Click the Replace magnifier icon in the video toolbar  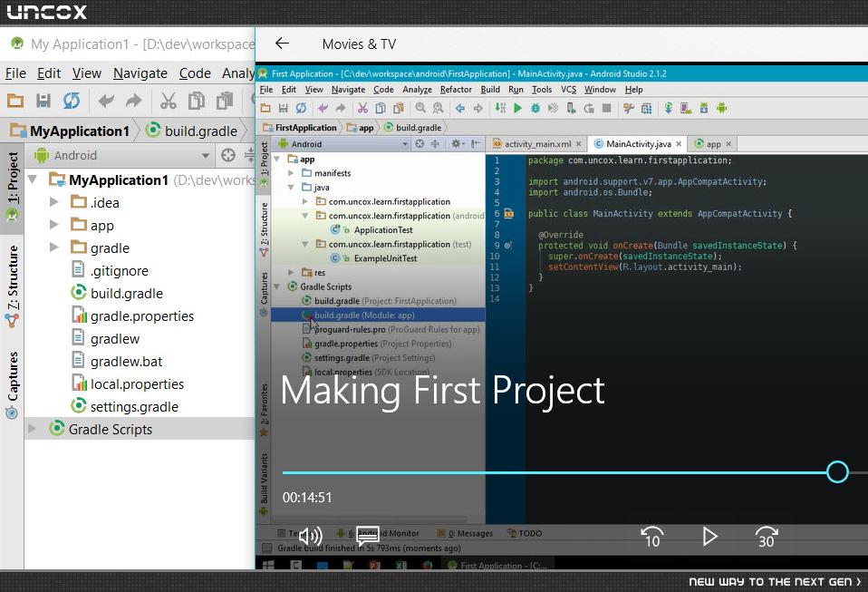tap(438, 108)
